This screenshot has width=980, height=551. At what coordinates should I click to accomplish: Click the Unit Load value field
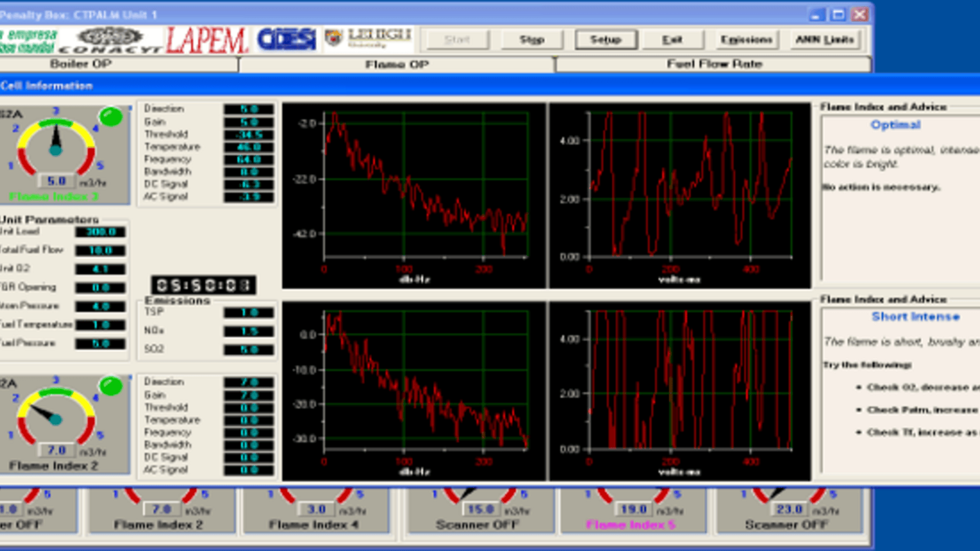pos(100,232)
